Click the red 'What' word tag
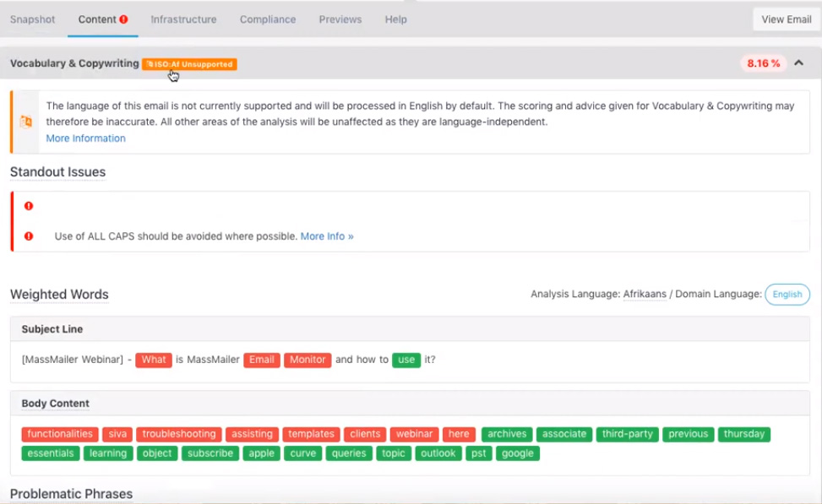 click(x=154, y=360)
